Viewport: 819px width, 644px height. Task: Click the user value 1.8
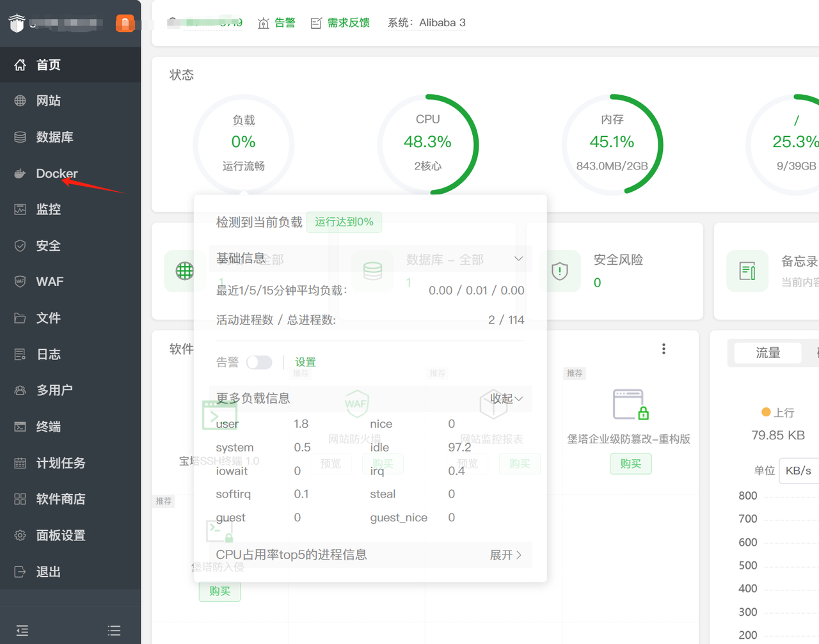(x=301, y=424)
